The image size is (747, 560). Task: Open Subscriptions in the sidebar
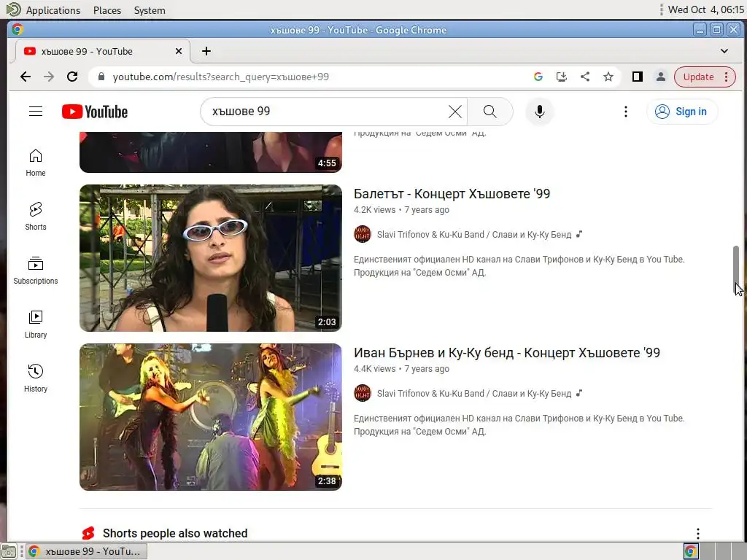(x=36, y=271)
